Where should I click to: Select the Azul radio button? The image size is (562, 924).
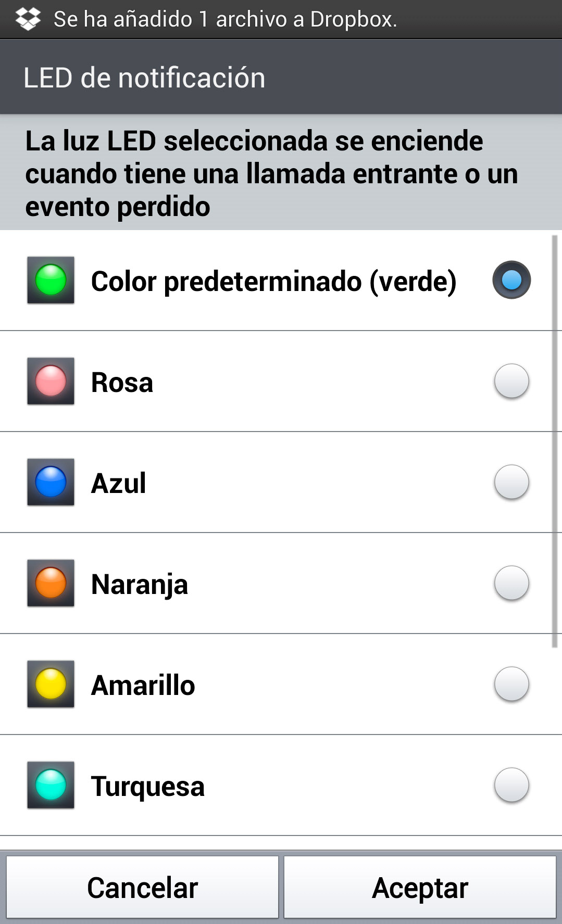[x=511, y=482]
